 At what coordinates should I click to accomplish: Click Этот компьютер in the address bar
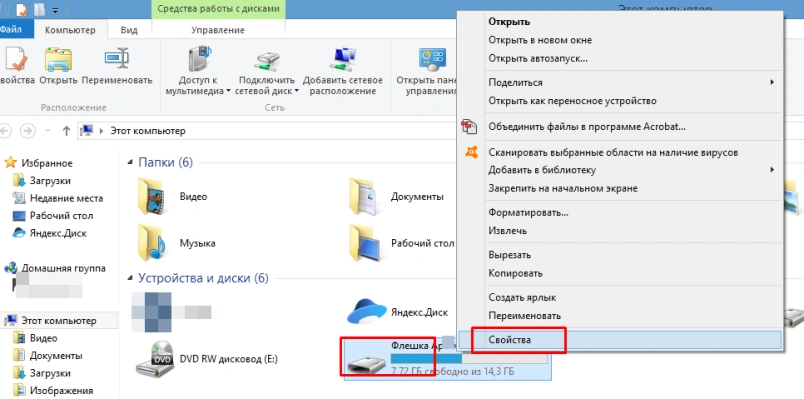(x=148, y=131)
